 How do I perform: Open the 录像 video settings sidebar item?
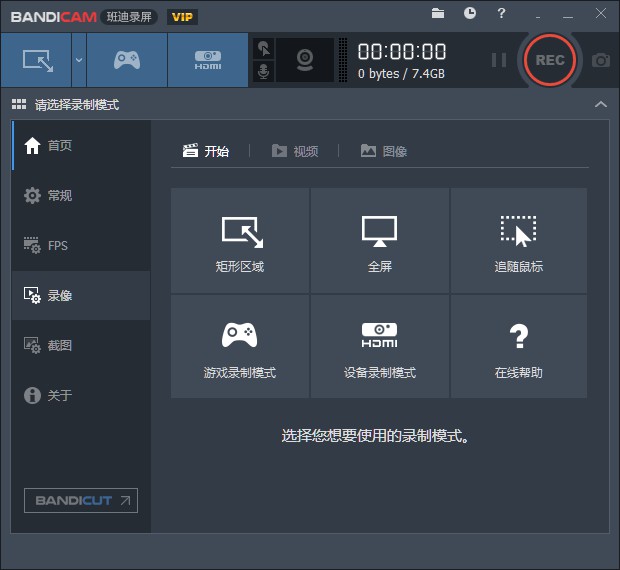81,295
